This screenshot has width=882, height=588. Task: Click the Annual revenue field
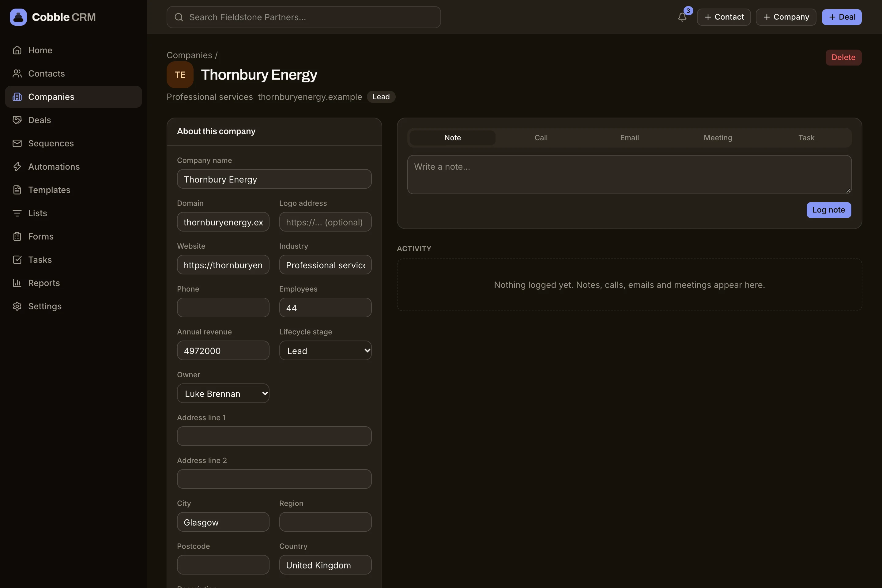click(x=223, y=350)
